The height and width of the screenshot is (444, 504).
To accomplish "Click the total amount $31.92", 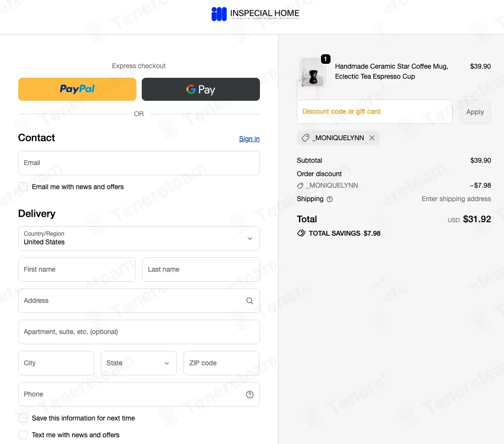I will [477, 219].
